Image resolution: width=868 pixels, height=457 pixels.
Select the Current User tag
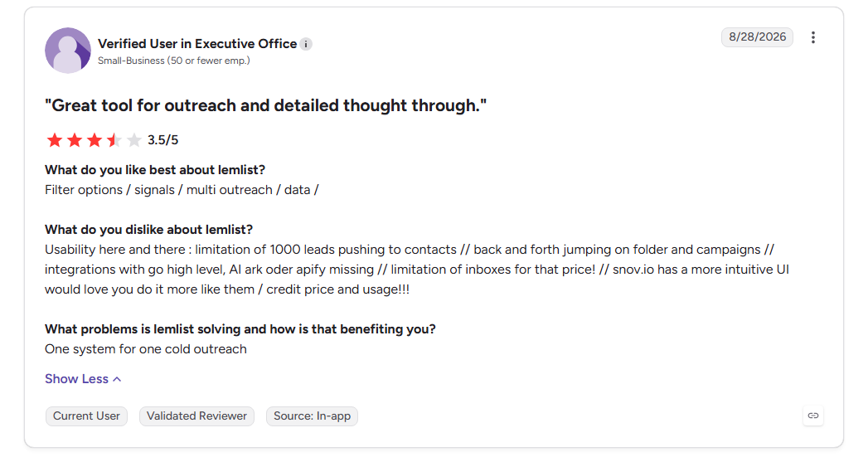(x=86, y=416)
